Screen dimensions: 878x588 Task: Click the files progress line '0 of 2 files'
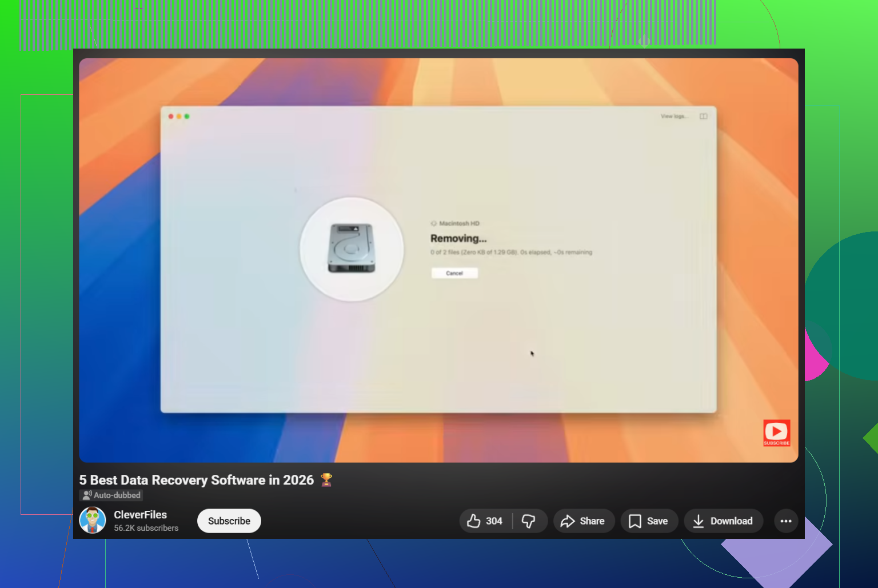coord(512,252)
